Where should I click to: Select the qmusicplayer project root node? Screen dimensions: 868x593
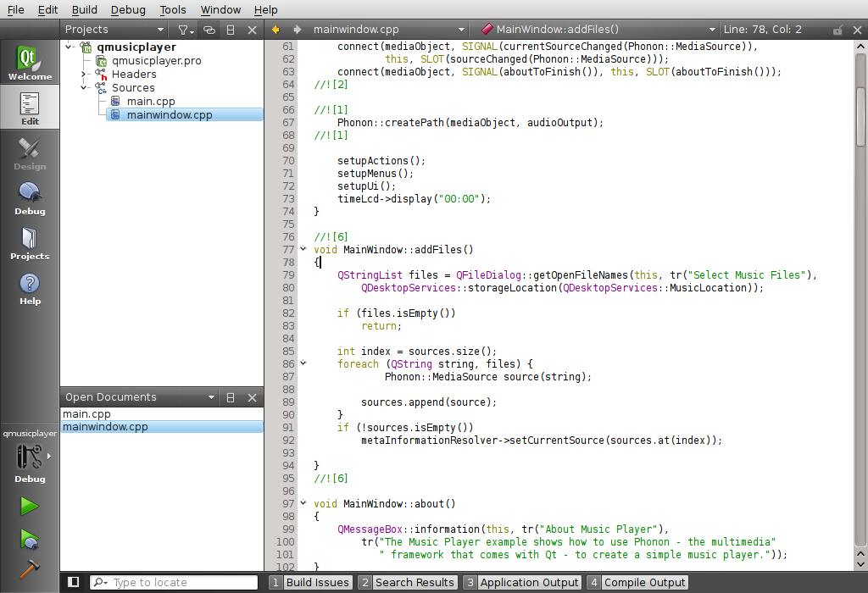click(x=136, y=47)
